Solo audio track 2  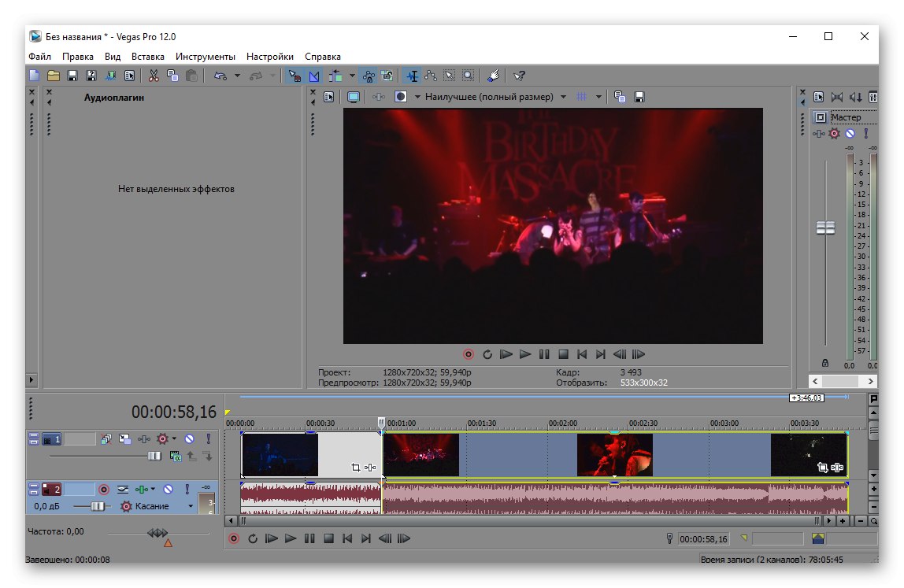[186, 490]
